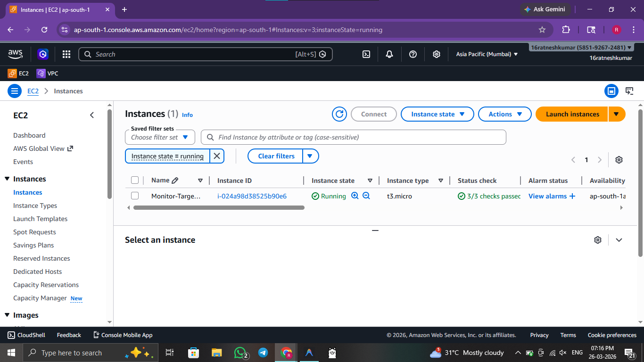The width and height of the screenshot is (644, 362).
Task: Open instance i-024a98d38525b90e6 link
Action: [252, 196]
